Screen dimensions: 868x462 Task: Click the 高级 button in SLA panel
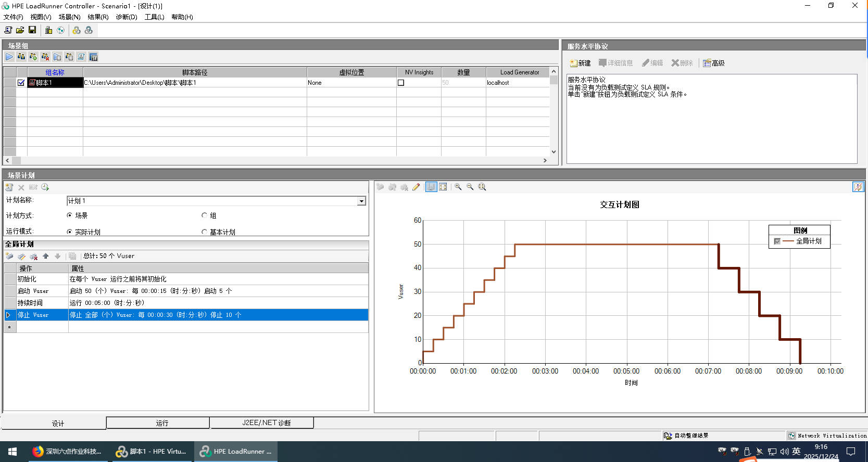click(x=714, y=63)
